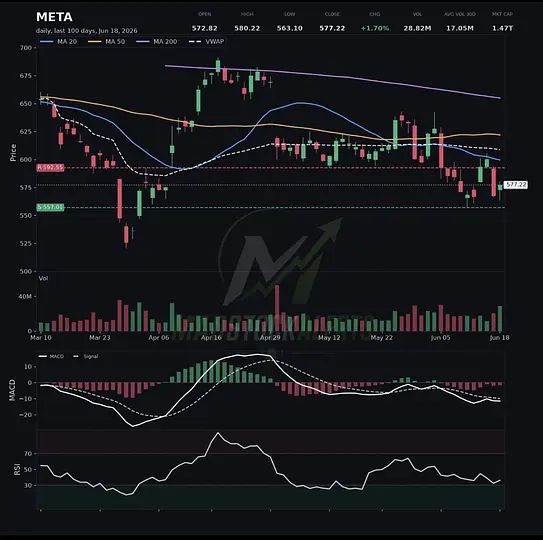Select the volume value 28.82M
The height and width of the screenshot is (540, 543).
[x=417, y=28]
